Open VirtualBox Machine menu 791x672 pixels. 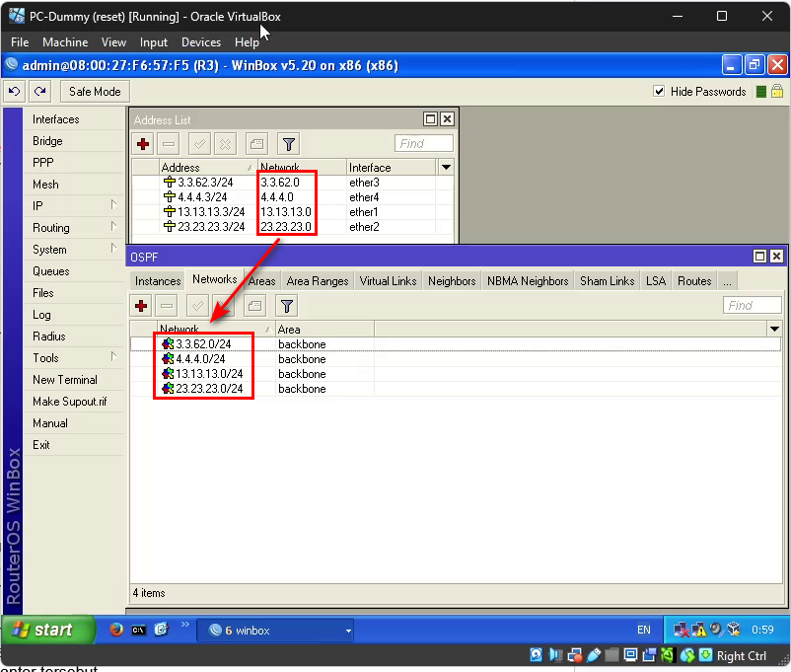click(65, 41)
